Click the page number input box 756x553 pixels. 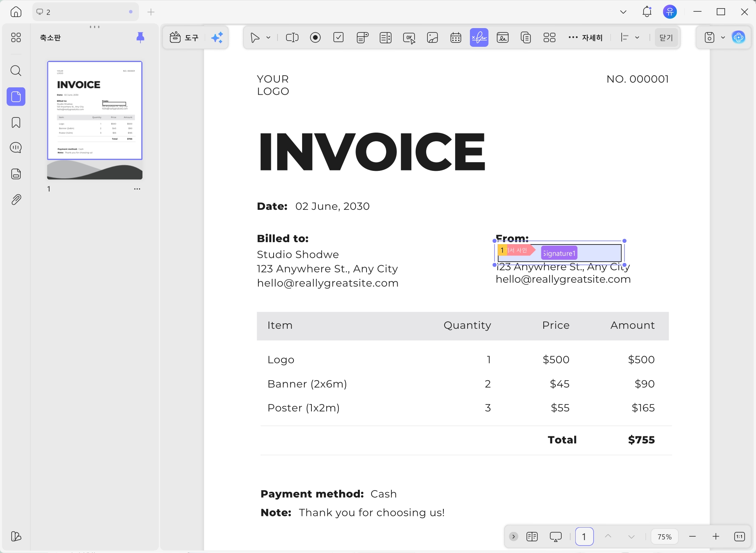pyautogui.click(x=584, y=537)
